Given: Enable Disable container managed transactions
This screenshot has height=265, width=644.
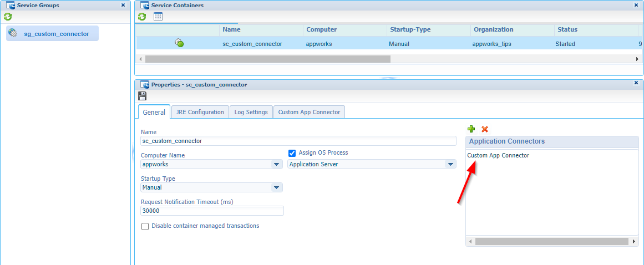Looking at the screenshot, I should [145, 226].
